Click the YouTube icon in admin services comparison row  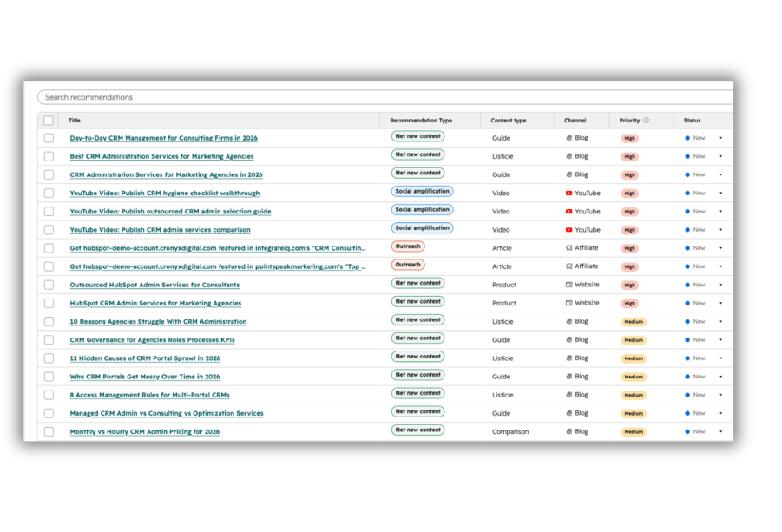click(x=568, y=230)
